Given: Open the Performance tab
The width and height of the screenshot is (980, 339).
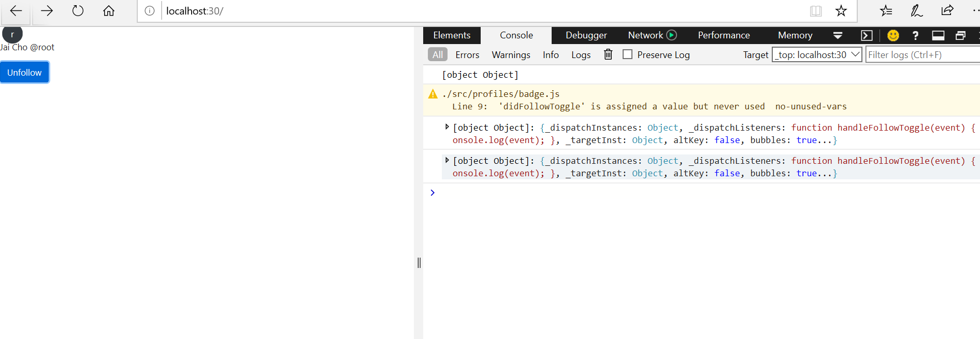Looking at the screenshot, I should [724, 35].
